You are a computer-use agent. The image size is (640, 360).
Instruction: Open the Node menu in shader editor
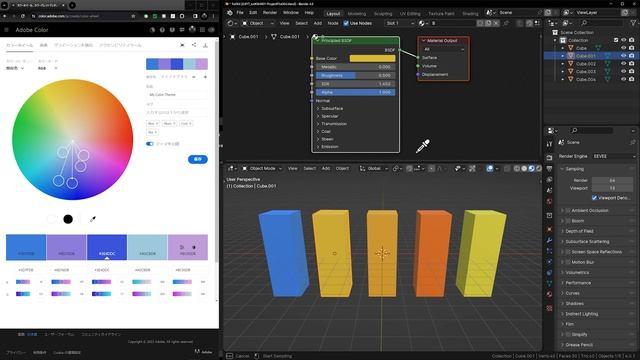[333, 23]
